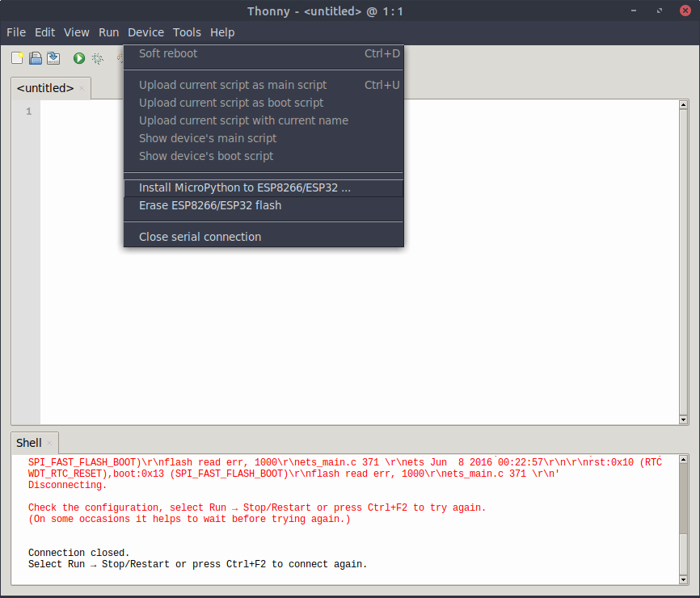
Task: Close the Shell tab with its x
Action: click(49, 443)
